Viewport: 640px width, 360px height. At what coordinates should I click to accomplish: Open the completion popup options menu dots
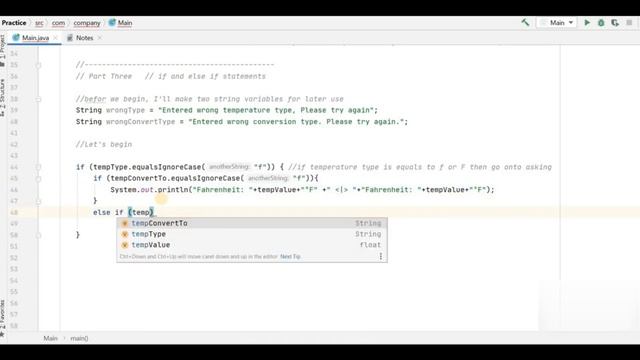(380, 256)
